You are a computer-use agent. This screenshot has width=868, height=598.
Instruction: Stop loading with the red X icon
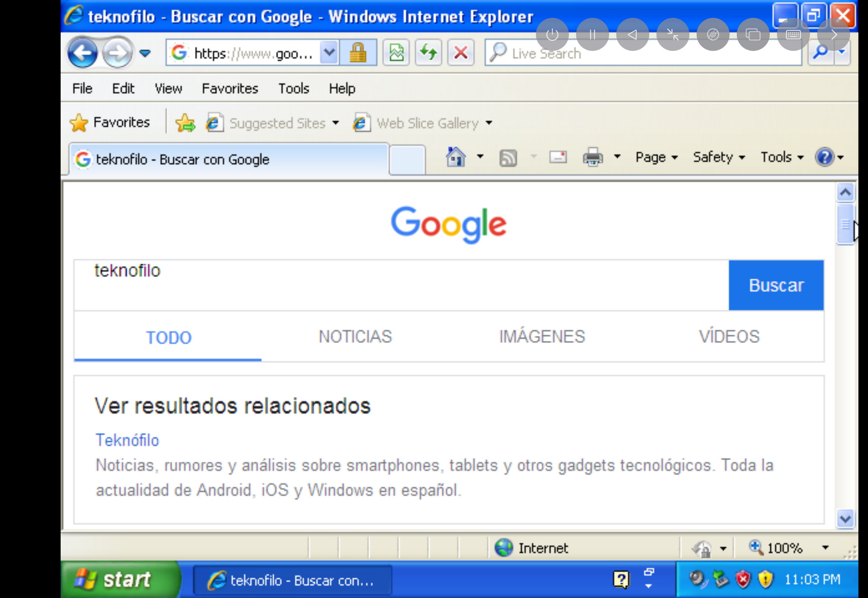click(461, 53)
